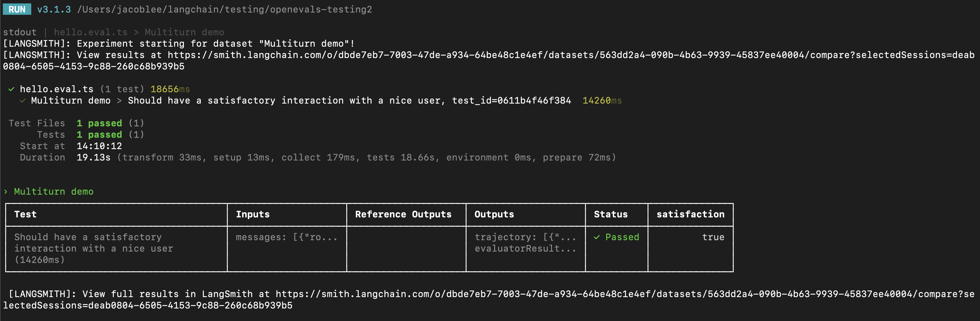Click the Test column header
The height and width of the screenshot is (321, 980).
(x=26, y=214)
